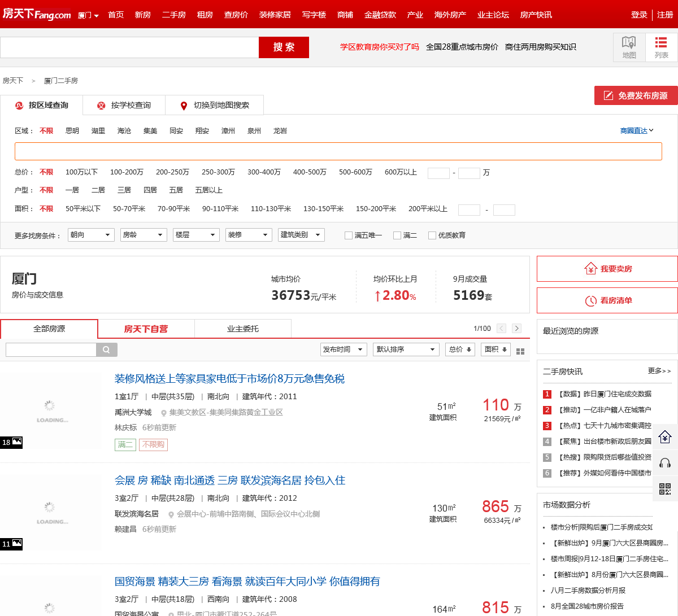The height and width of the screenshot is (616, 678).
Task: Click the listing keyword filter field
Action: coord(51,349)
